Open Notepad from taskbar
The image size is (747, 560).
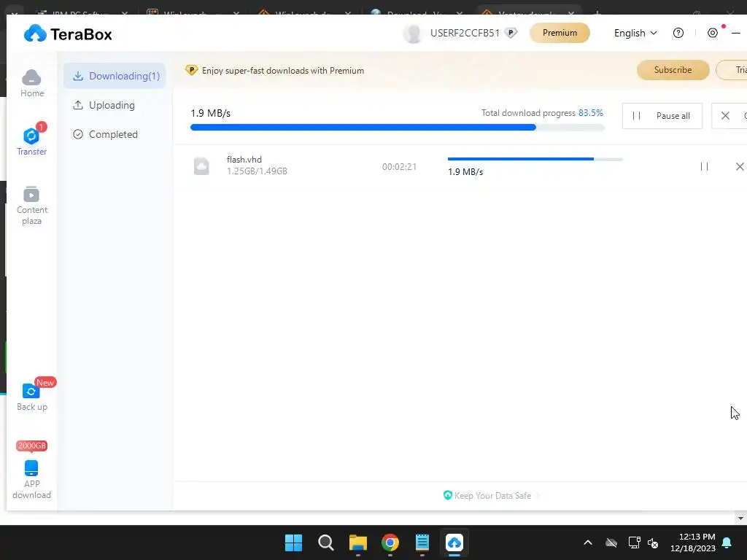pyautogui.click(x=422, y=542)
